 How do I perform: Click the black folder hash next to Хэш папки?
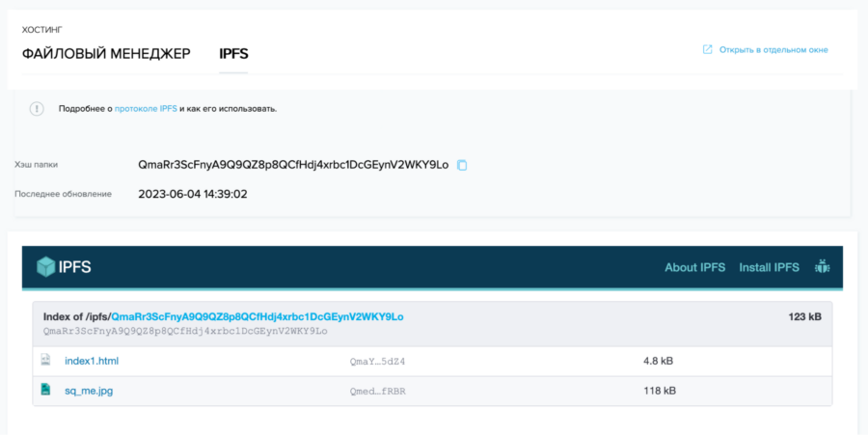pos(293,165)
